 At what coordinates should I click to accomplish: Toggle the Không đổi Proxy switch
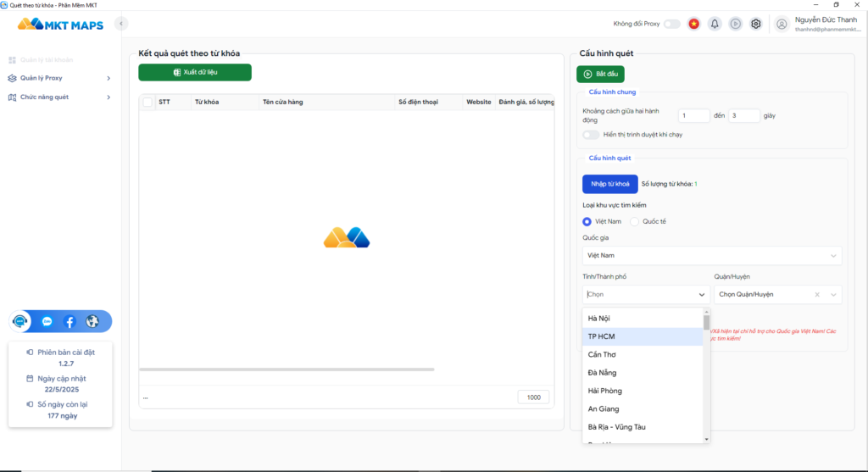tap(671, 24)
